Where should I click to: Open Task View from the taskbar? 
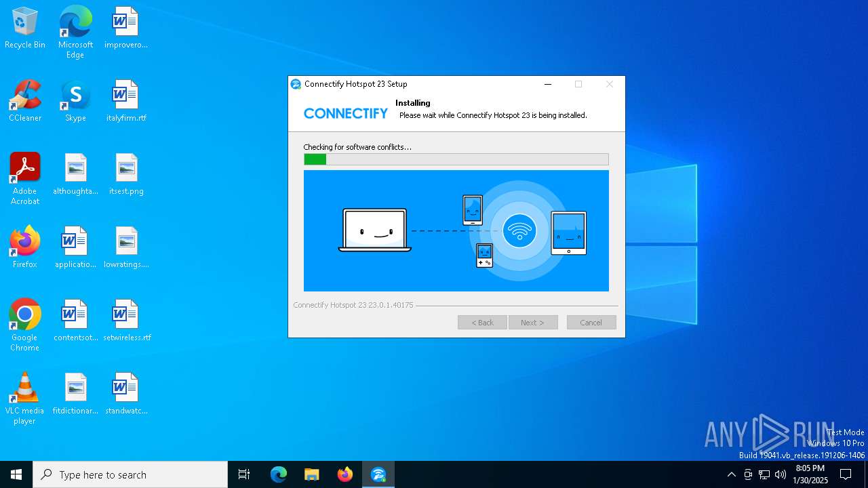[244, 474]
